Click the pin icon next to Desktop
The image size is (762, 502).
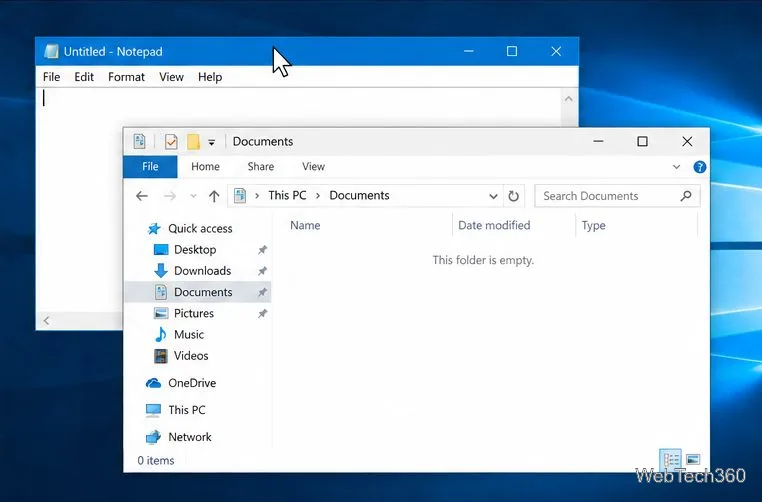[262, 250]
